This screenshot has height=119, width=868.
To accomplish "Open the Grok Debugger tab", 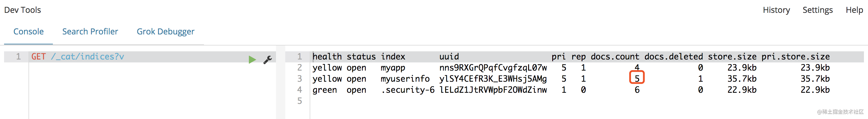I will click(166, 32).
